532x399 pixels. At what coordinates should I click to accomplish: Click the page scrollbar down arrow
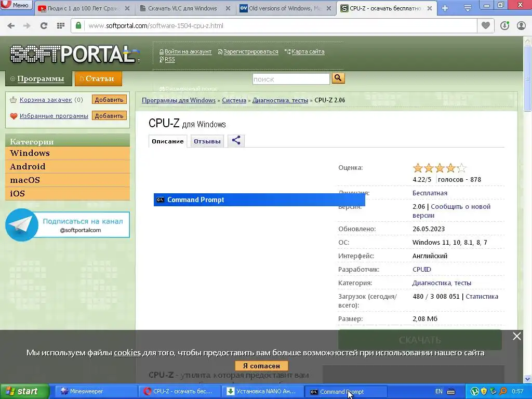[x=528, y=379]
